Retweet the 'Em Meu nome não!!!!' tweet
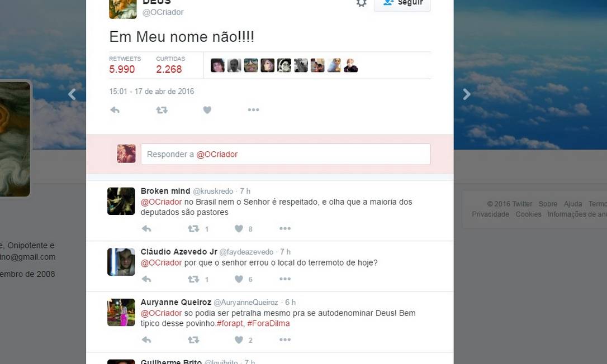The height and width of the screenshot is (364, 607). (x=162, y=110)
